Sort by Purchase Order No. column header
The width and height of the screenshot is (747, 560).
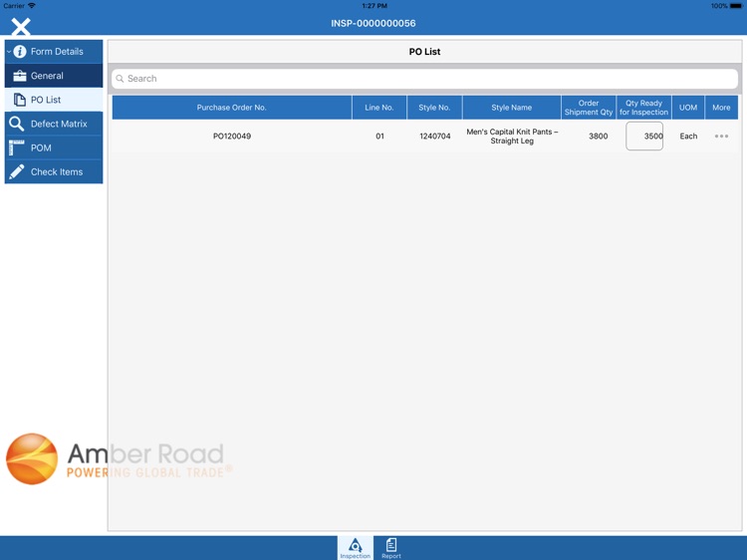[x=231, y=108]
